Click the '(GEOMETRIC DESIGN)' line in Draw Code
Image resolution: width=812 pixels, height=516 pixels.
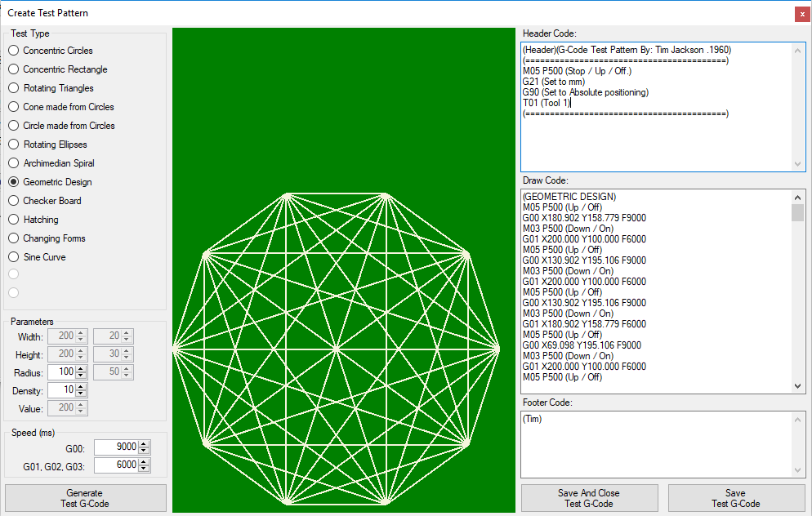click(569, 197)
